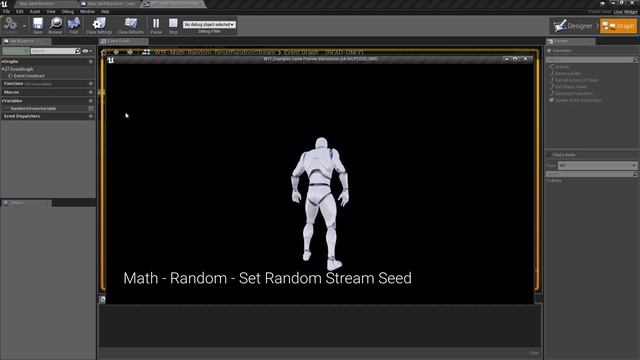Open Class Defaults in toolbar
The image size is (640, 360).
130,25
